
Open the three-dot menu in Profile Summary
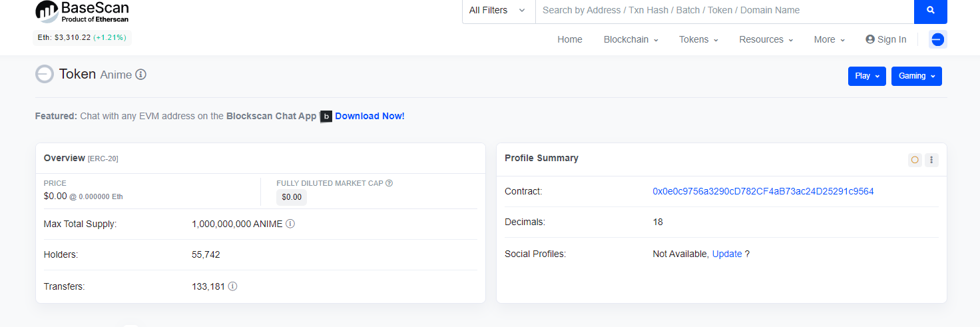[931, 160]
